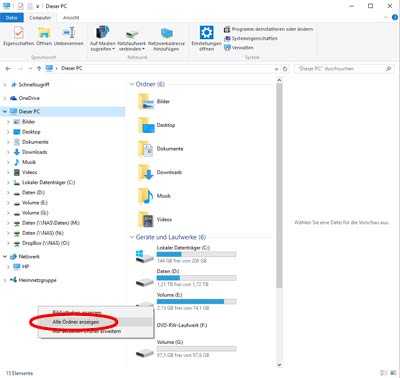This screenshot has width=400, height=378.
Task: Collapse the Geräte und Laufwerke (6) group
Action: [132, 237]
